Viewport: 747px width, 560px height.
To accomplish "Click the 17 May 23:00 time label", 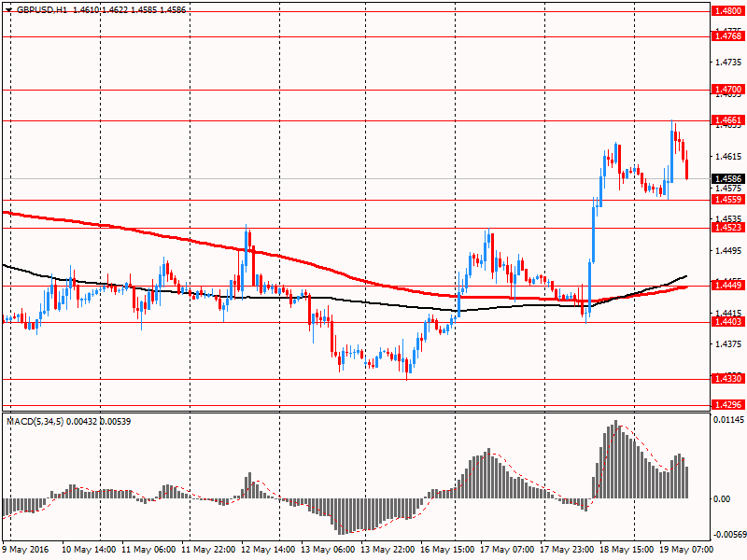I will click(x=567, y=550).
